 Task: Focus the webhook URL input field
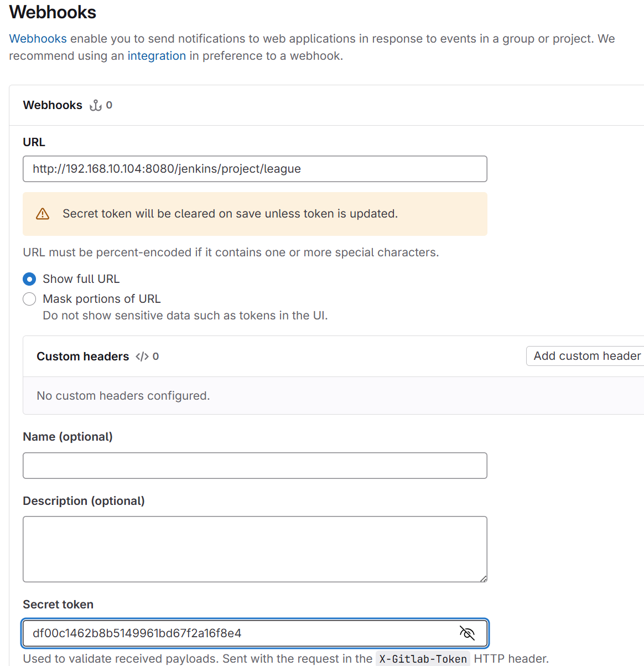(255, 169)
